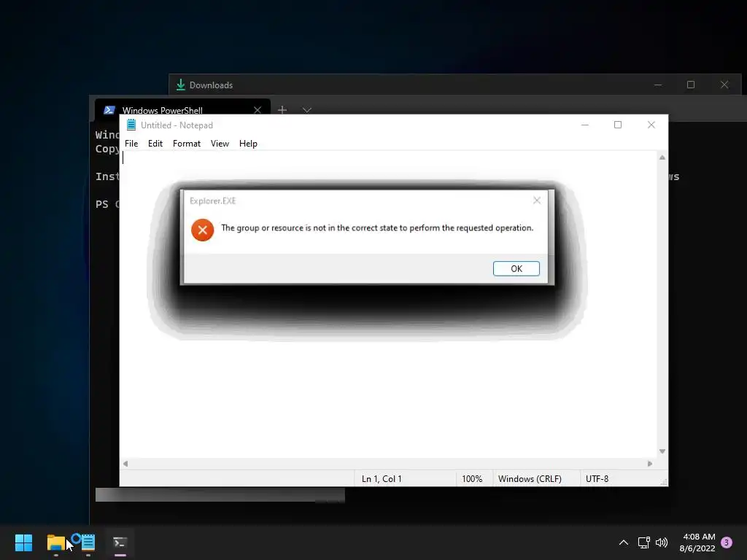Screen dimensions: 747x560
Task: Open the Notepad Format menu
Action: pos(186,144)
